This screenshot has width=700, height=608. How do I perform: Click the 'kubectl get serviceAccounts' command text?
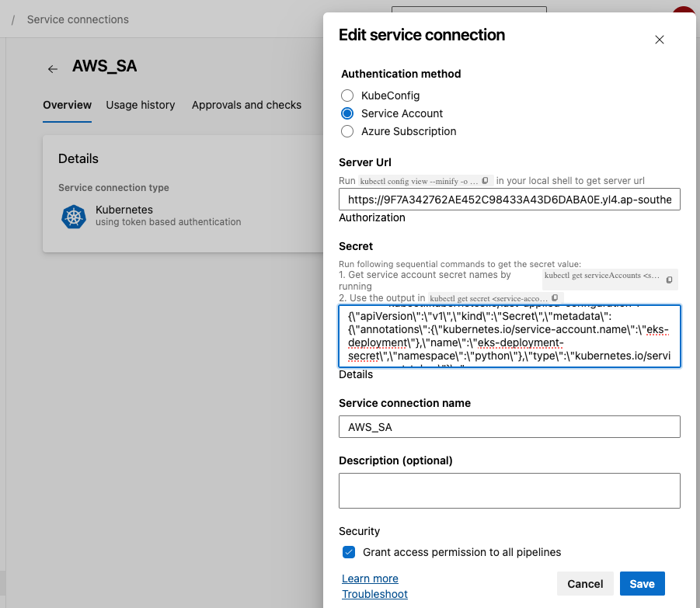pos(601,276)
